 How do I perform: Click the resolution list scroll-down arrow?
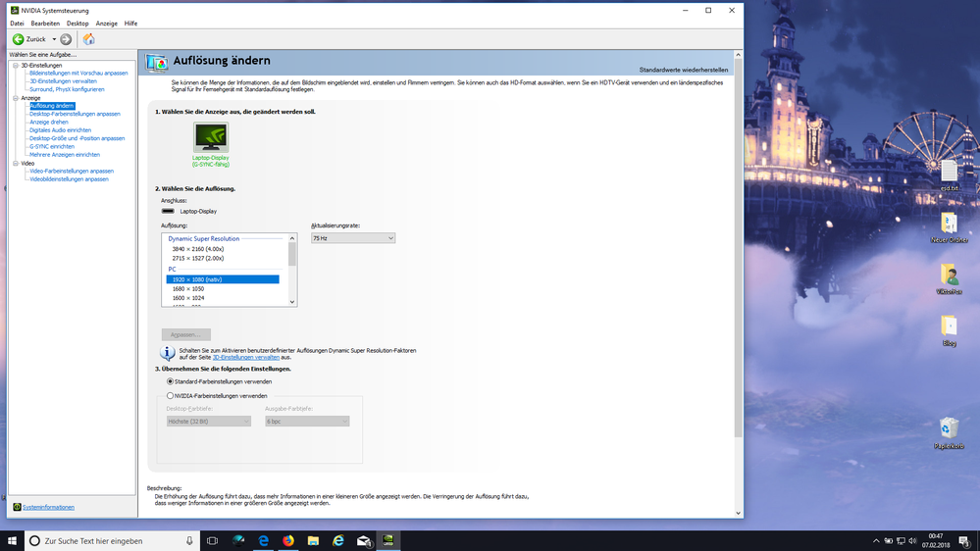(x=292, y=302)
